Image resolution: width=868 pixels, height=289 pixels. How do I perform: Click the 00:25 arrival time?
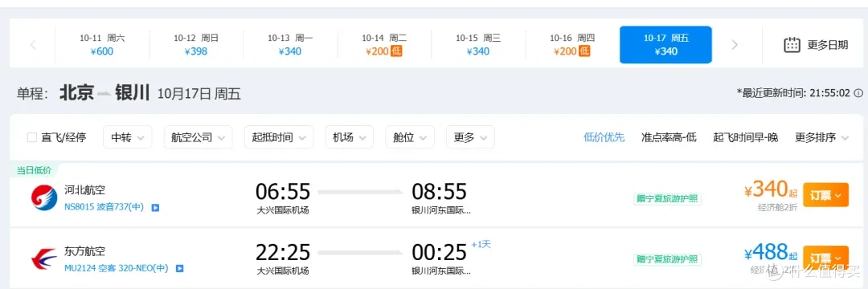point(440,253)
